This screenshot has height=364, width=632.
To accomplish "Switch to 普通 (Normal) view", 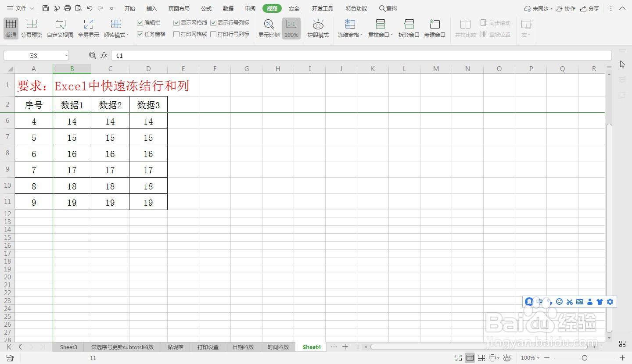I will coord(11,29).
